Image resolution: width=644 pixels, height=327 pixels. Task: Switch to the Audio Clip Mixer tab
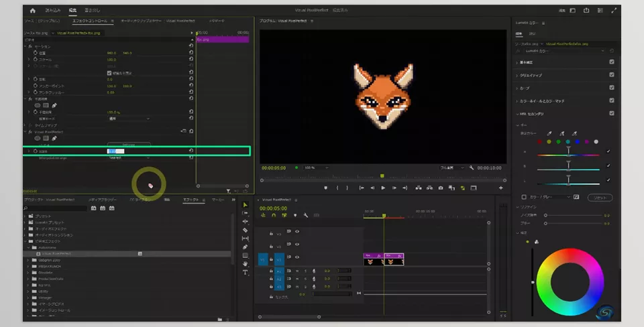(158, 21)
